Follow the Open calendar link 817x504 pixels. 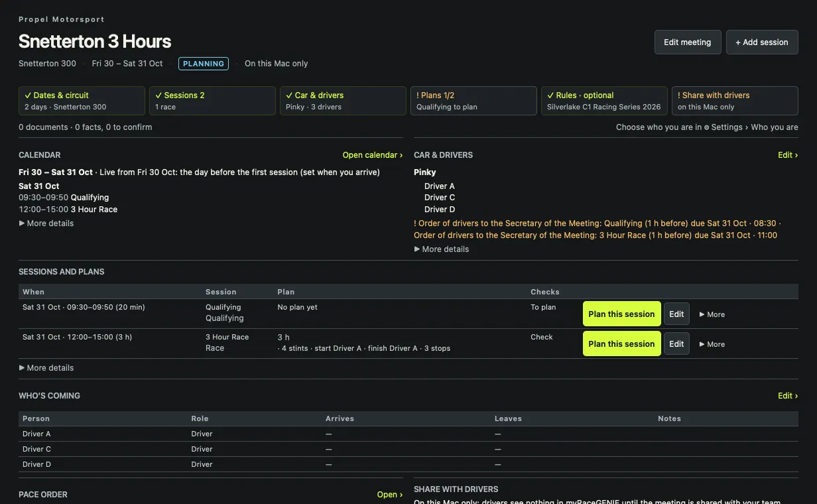click(373, 155)
